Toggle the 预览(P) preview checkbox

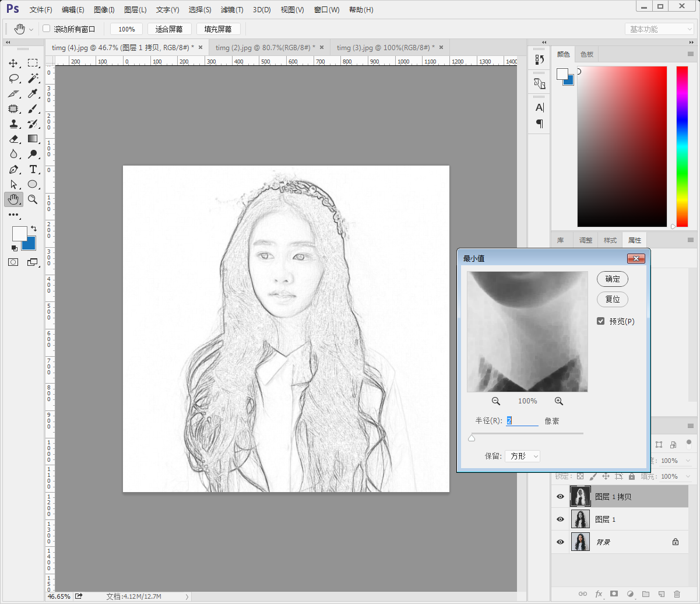(601, 321)
